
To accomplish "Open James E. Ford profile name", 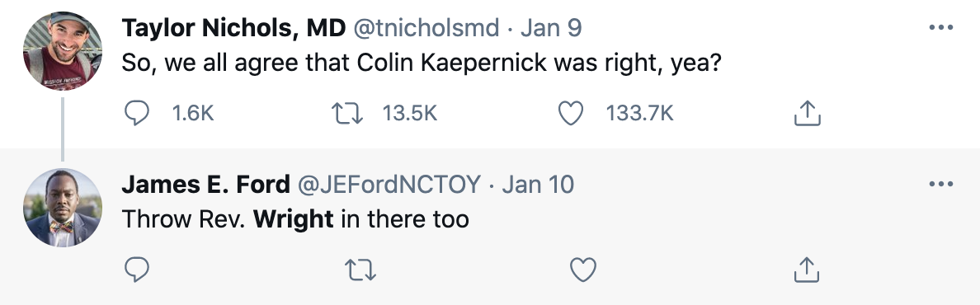I will [x=205, y=185].
